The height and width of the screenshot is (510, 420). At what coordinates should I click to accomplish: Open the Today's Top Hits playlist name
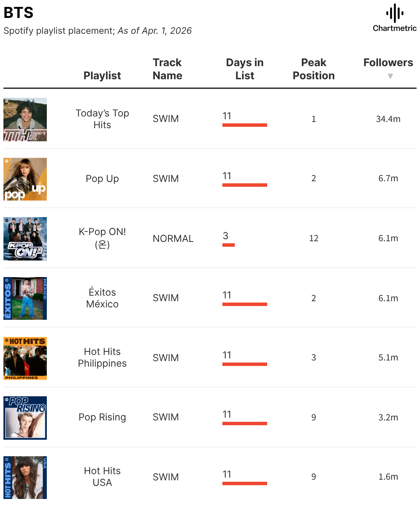coord(102,119)
